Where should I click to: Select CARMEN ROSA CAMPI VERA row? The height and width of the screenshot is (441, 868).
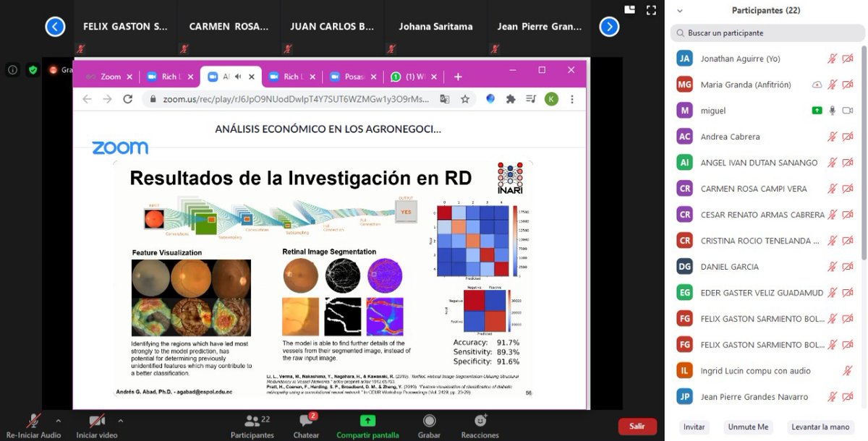tap(765, 189)
